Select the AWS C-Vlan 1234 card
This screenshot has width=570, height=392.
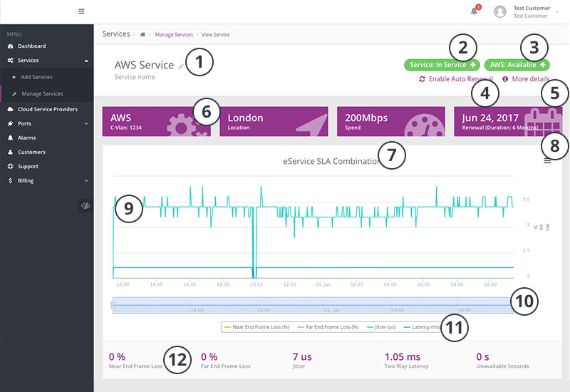(x=156, y=121)
